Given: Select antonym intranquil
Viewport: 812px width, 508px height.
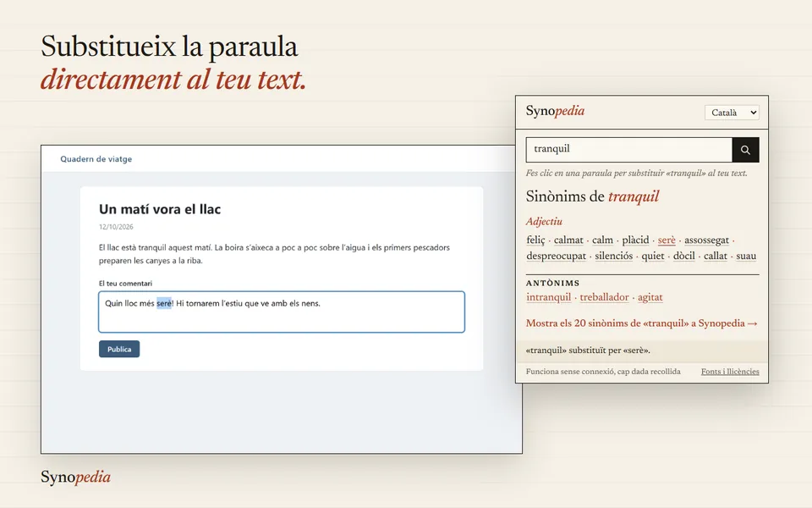Looking at the screenshot, I should (x=548, y=297).
